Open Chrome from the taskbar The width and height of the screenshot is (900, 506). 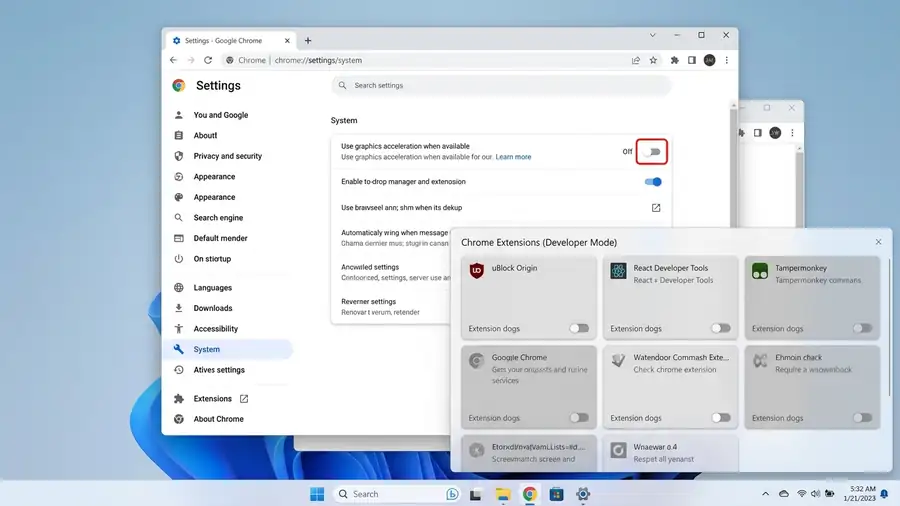point(529,494)
